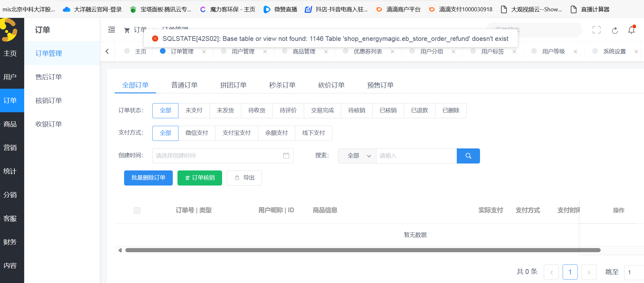Screen dimensions: 644x283
Task: Open 抖店 bookmark
Action: click(x=336, y=9)
